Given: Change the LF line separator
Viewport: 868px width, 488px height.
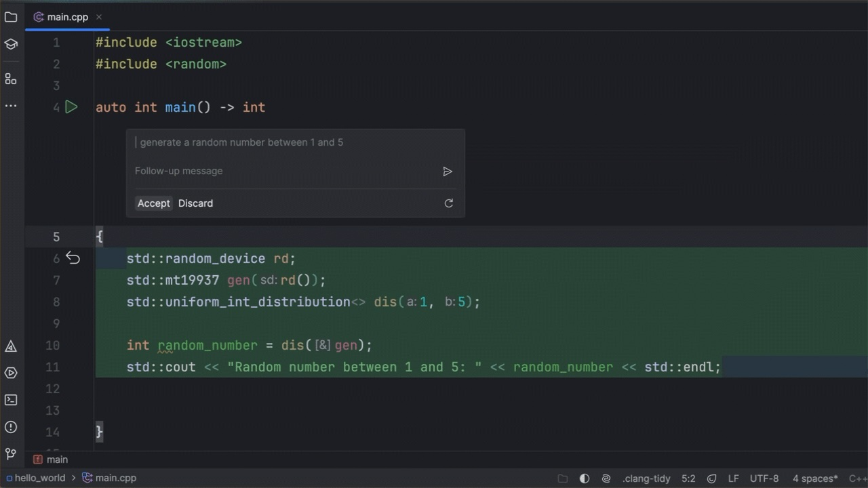Looking at the screenshot, I should (733, 478).
